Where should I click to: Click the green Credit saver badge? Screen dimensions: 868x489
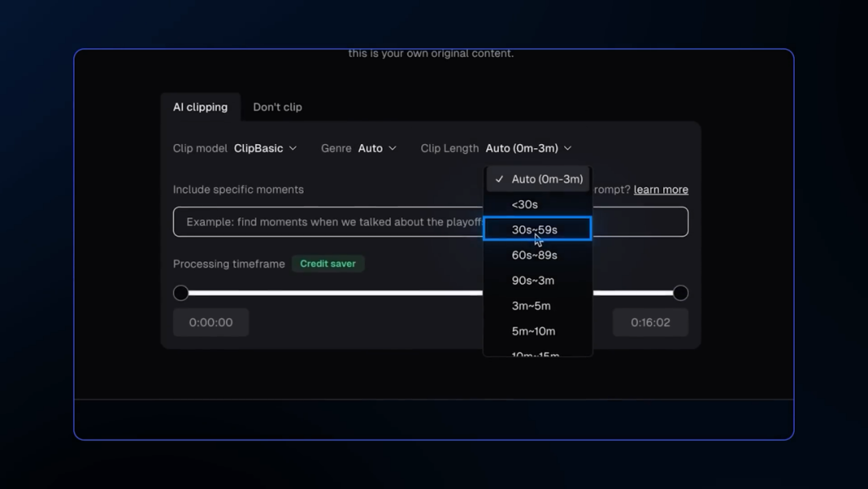click(328, 264)
